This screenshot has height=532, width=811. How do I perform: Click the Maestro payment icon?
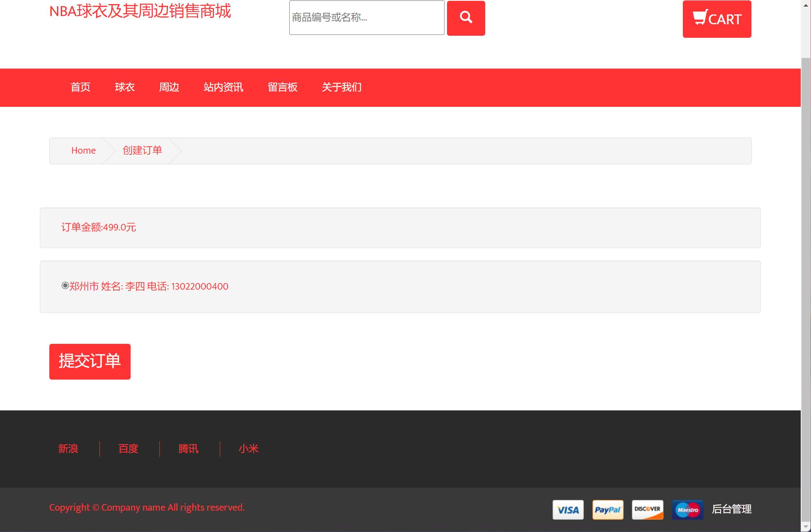(x=687, y=509)
